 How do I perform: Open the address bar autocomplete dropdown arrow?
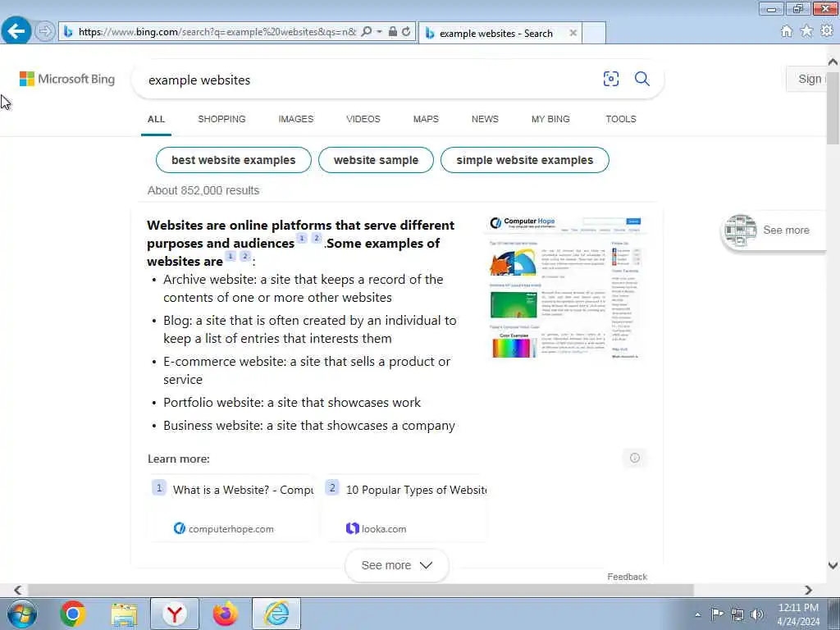tap(379, 32)
